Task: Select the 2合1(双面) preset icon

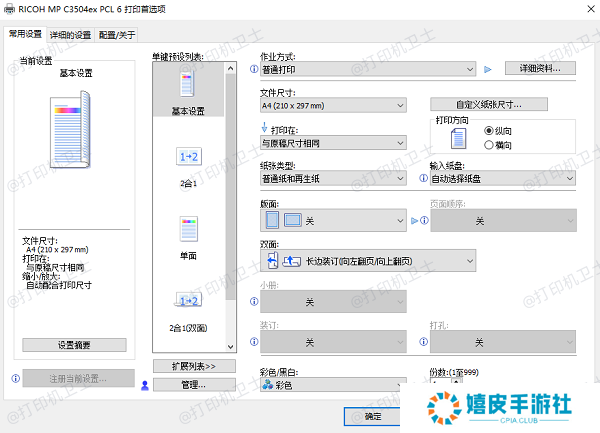Action: pyautogui.click(x=189, y=301)
